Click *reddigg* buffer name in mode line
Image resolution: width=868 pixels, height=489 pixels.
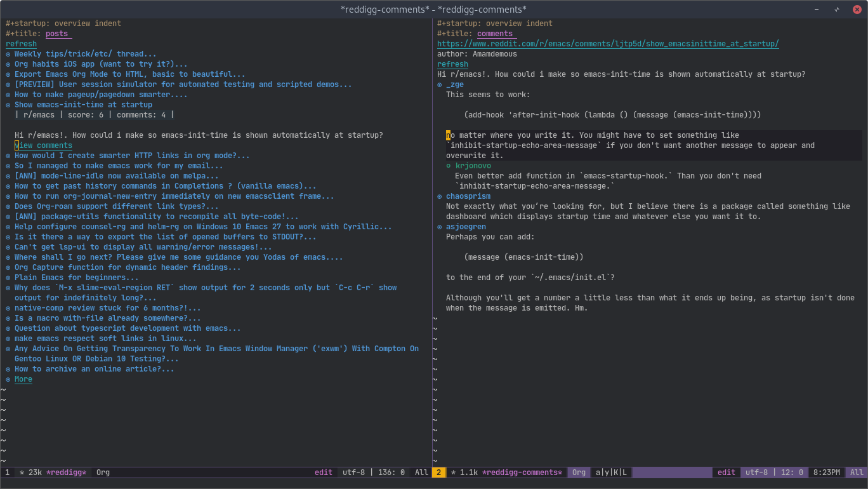66,472
